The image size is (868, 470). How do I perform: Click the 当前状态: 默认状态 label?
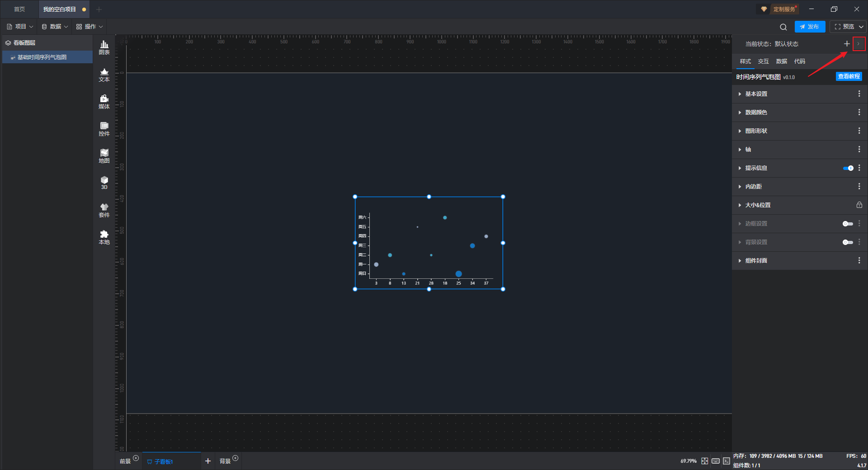[x=772, y=44]
